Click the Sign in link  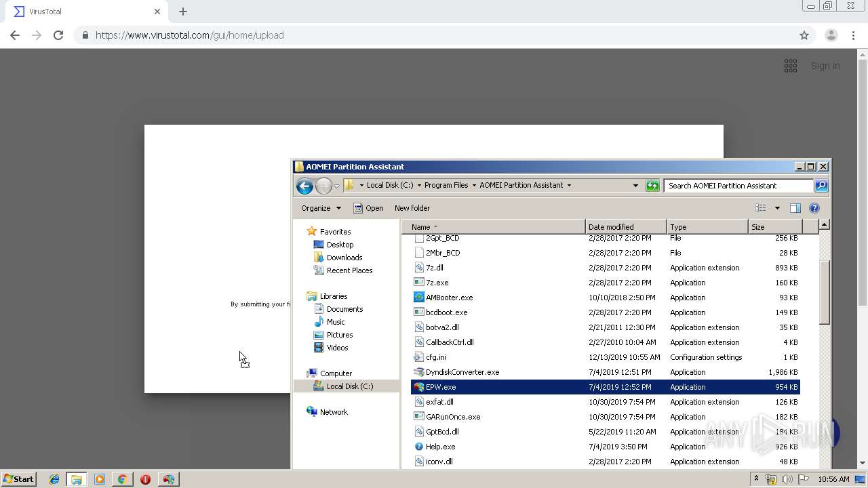825,66
